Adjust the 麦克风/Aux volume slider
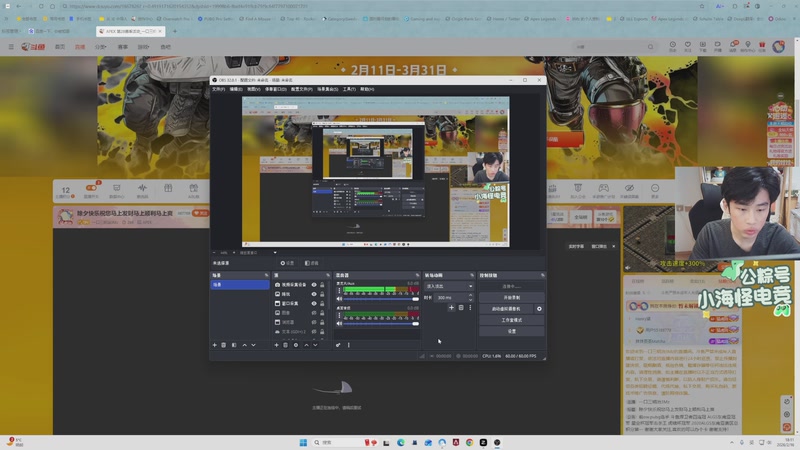This screenshot has height=450, width=800. point(381,298)
